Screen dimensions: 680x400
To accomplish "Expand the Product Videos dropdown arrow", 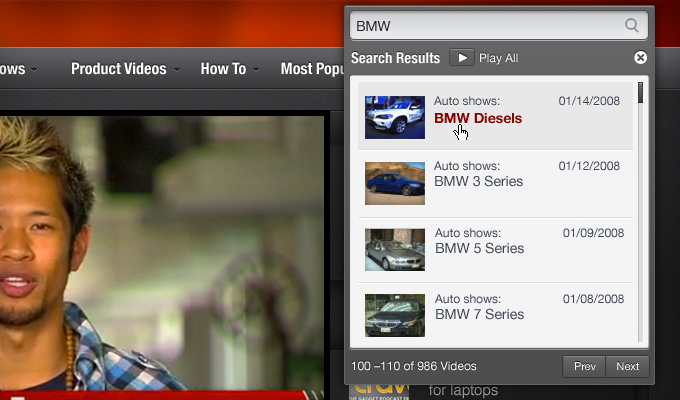I will click(177, 69).
